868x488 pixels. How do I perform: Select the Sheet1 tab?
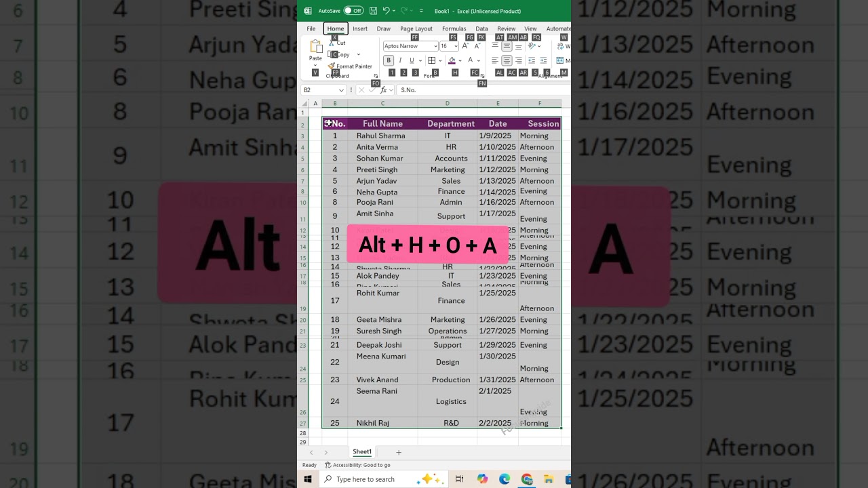362,452
